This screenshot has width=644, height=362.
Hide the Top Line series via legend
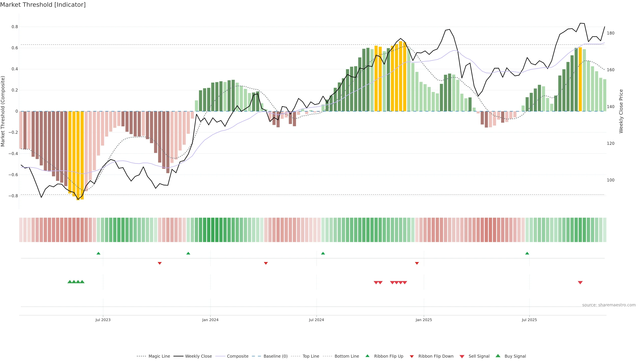[x=311, y=356]
